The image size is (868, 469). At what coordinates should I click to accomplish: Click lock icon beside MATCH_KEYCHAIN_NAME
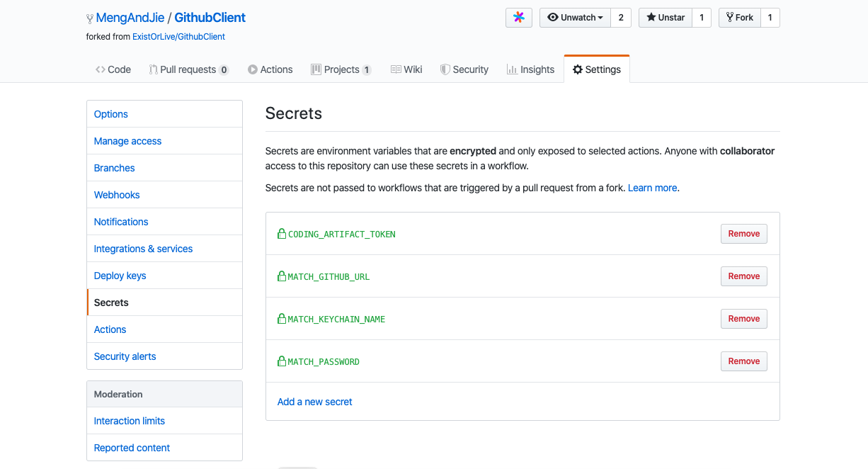(282, 319)
